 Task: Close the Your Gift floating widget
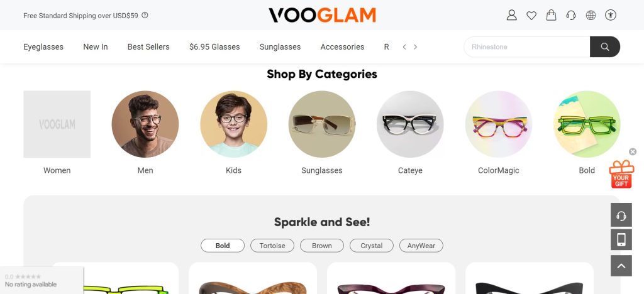tap(633, 152)
